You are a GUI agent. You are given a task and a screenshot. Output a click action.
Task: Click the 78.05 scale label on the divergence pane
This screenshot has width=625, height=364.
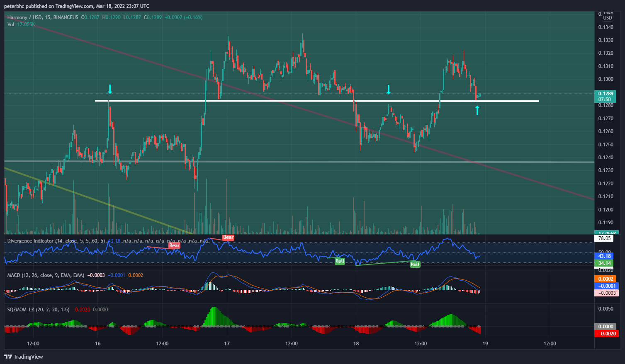pyautogui.click(x=605, y=238)
